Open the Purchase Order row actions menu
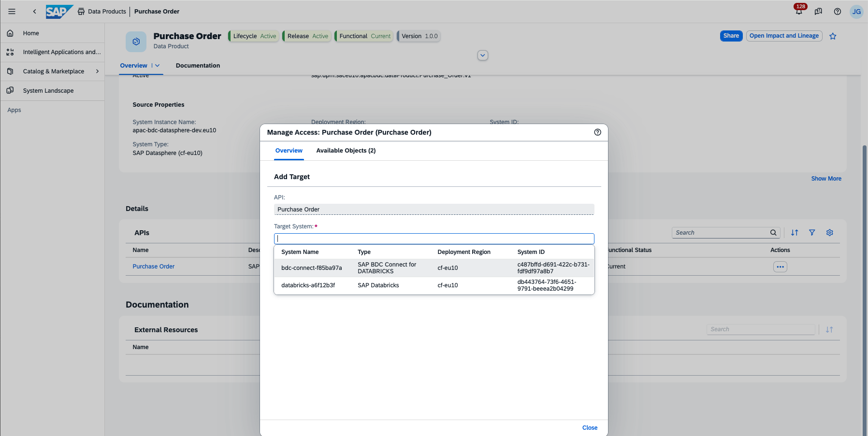Screen dimensions: 868x436 click(x=780, y=267)
